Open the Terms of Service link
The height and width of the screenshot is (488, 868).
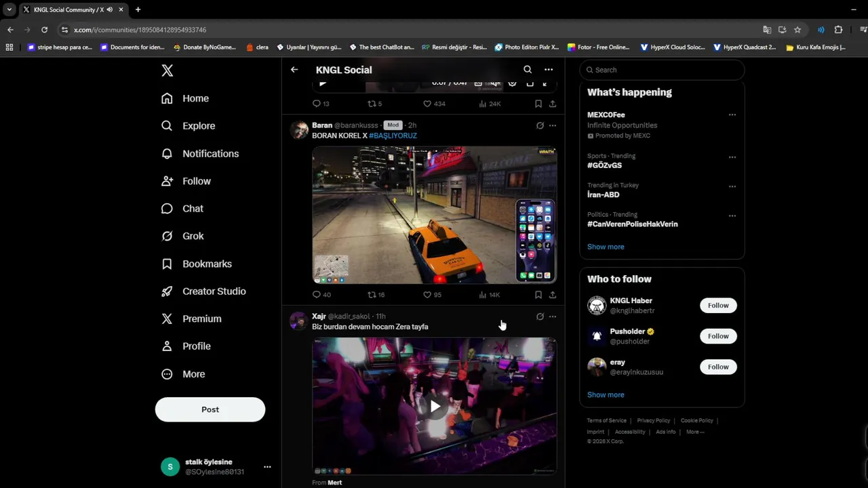[x=606, y=421]
